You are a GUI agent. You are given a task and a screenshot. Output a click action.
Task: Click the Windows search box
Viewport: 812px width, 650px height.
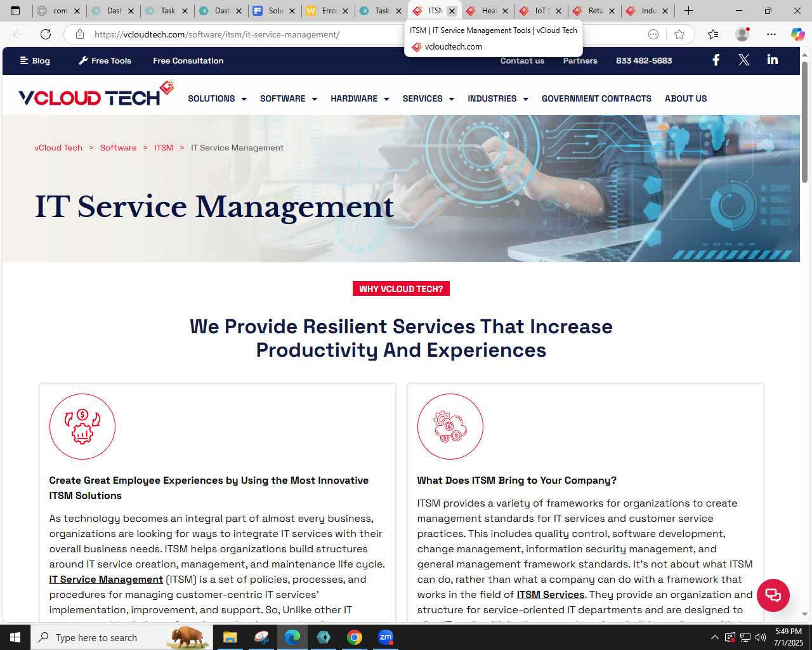coord(121,637)
